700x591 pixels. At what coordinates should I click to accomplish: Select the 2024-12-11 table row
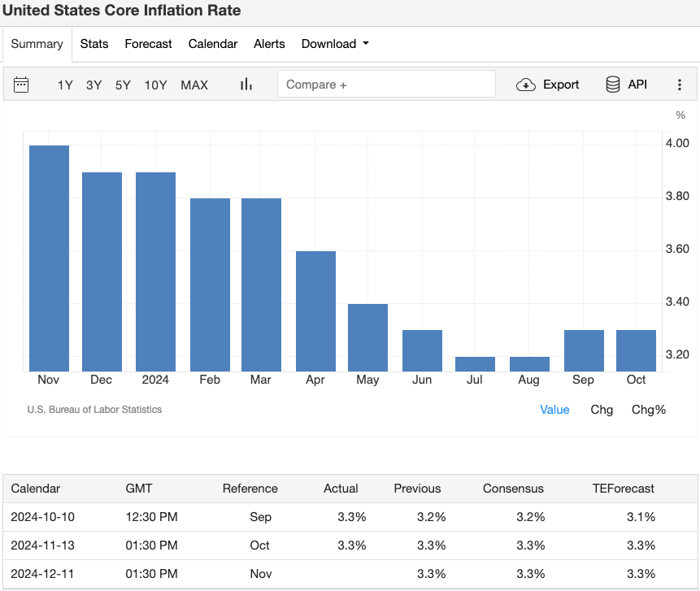tap(350, 574)
